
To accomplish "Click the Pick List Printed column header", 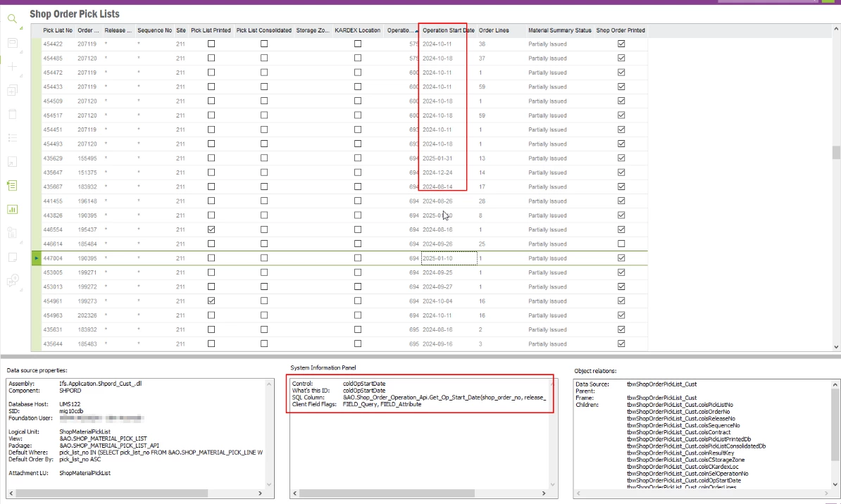I will 211,30.
